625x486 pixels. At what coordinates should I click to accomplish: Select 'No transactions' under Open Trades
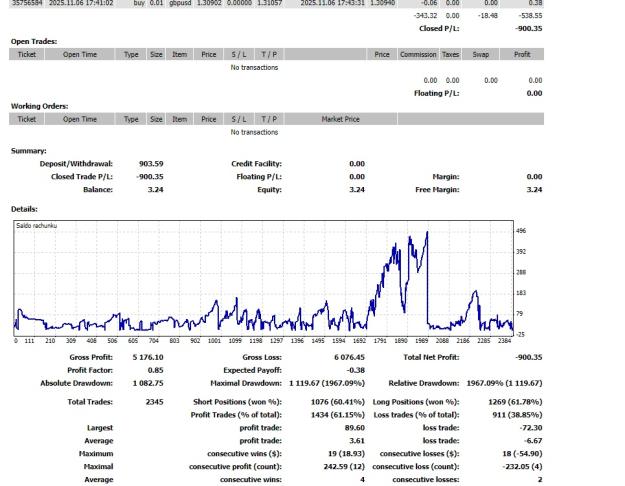tap(254, 67)
